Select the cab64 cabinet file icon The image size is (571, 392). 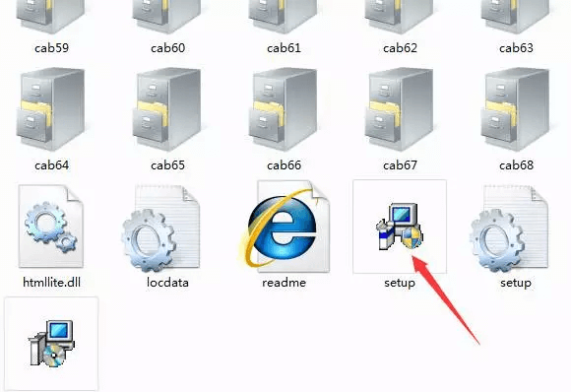(50, 109)
